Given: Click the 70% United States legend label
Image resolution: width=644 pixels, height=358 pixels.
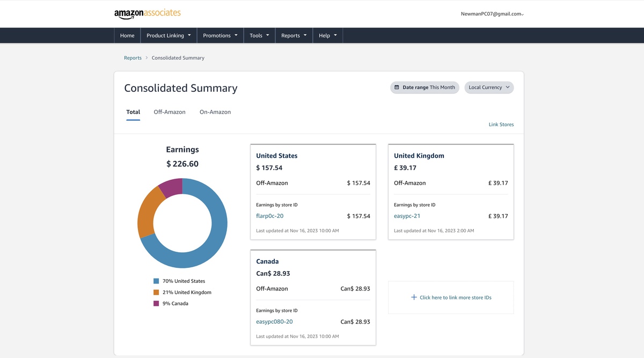Looking at the screenshot, I should click(x=184, y=281).
